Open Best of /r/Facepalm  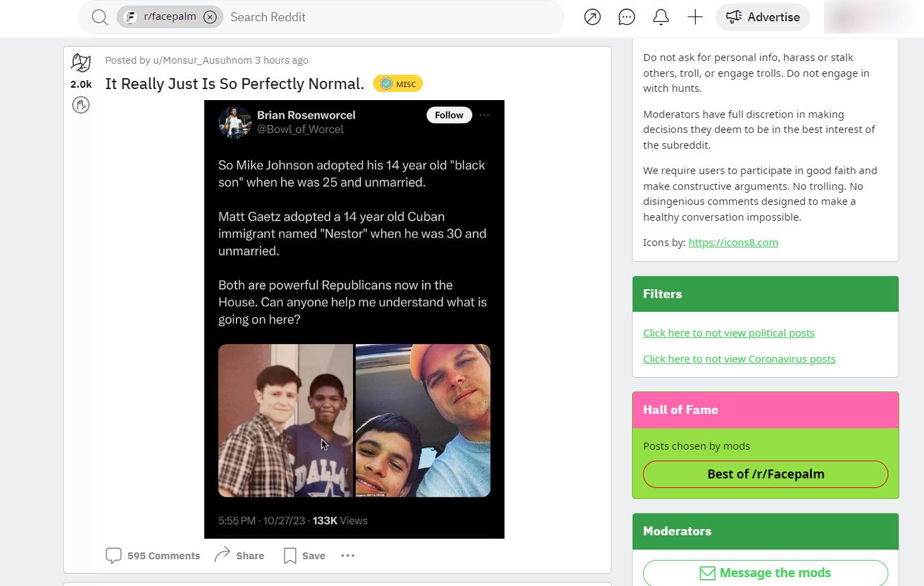[765, 474]
